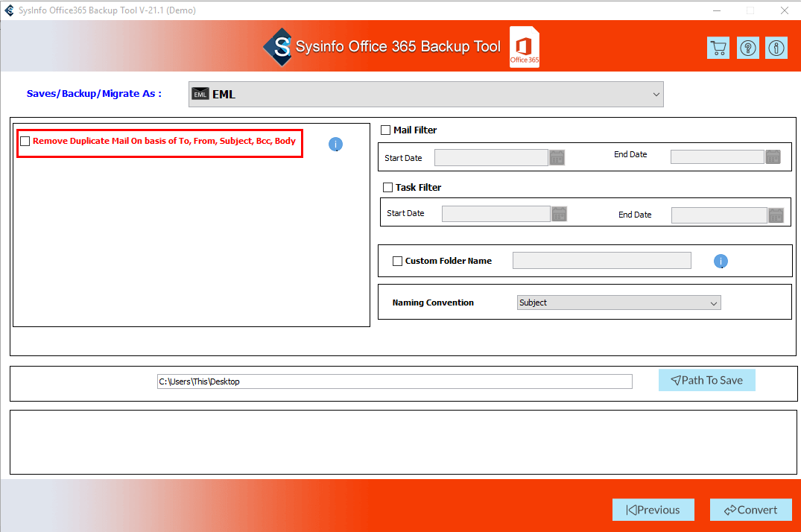Open Task Filter Start Date calendar picker
801x532 pixels.
tap(559, 215)
